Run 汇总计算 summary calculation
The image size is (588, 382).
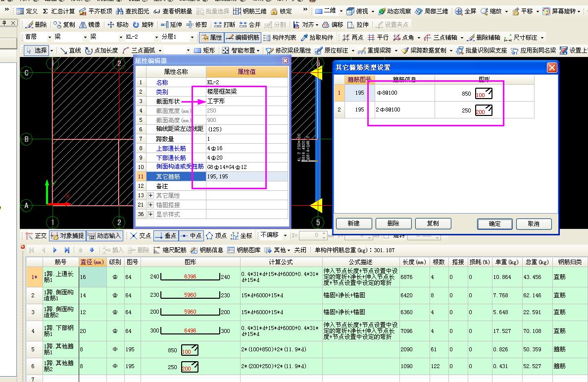tap(58, 11)
